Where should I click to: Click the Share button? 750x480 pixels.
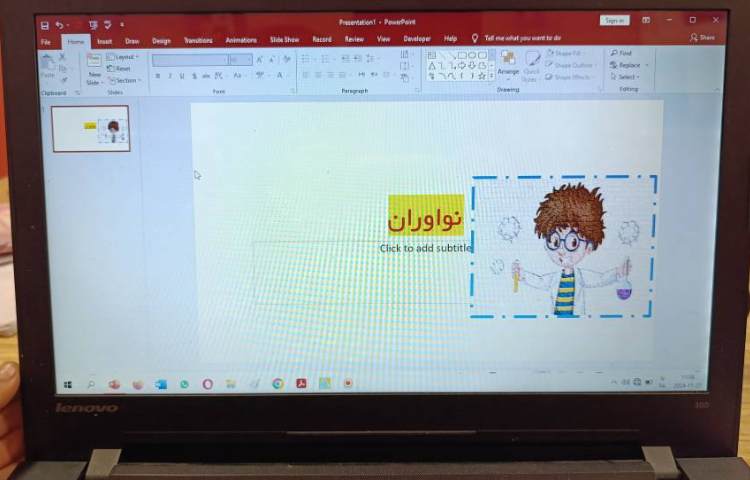(703, 37)
